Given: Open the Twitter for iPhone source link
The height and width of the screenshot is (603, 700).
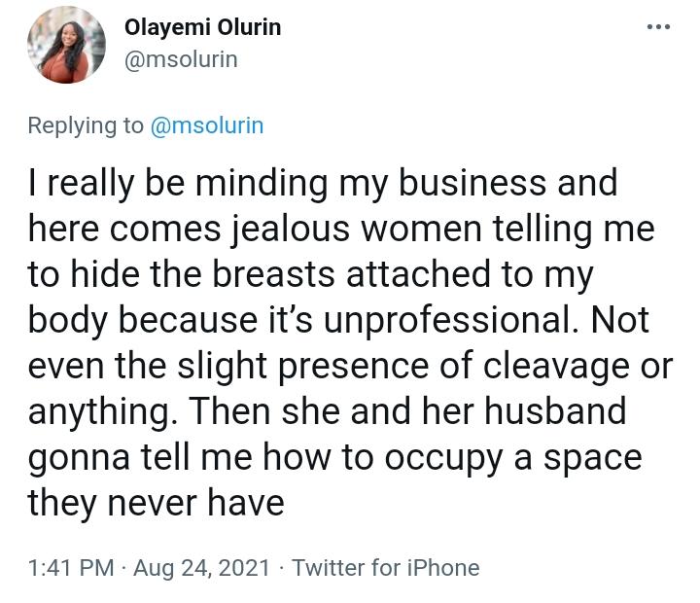Looking at the screenshot, I should click(x=385, y=567).
